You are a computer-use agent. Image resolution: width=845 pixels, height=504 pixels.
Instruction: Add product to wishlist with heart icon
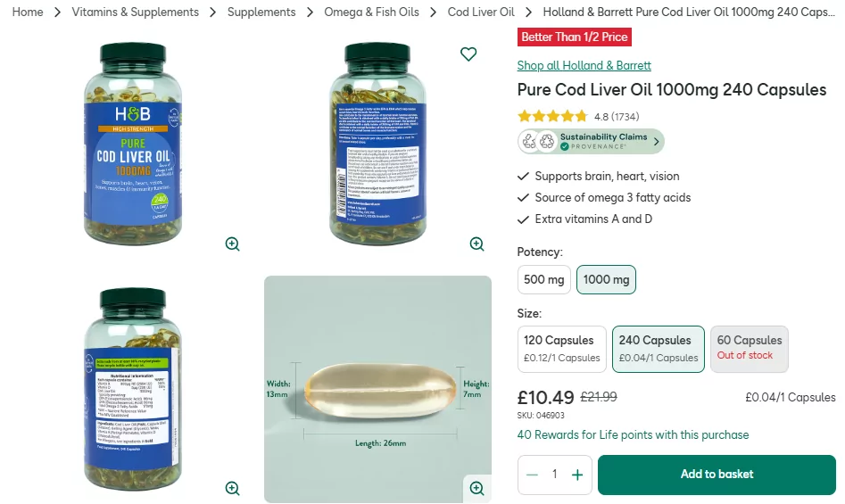[x=468, y=54]
